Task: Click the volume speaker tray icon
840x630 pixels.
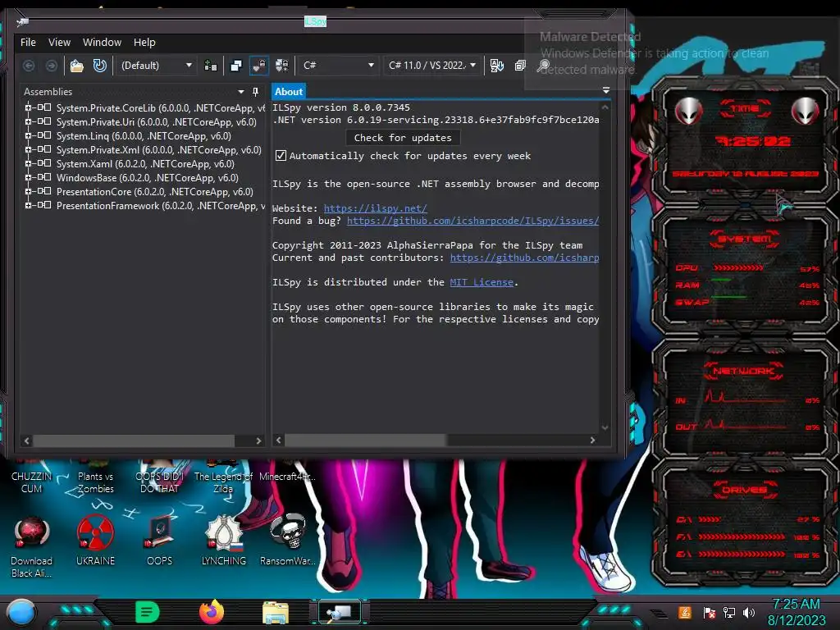Action: [x=749, y=612]
